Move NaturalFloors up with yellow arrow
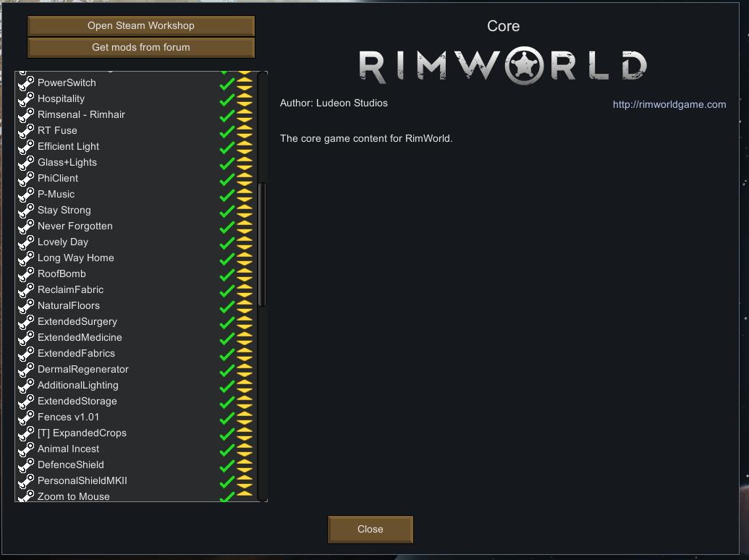 pyautogui.click(x=245, y=302)
